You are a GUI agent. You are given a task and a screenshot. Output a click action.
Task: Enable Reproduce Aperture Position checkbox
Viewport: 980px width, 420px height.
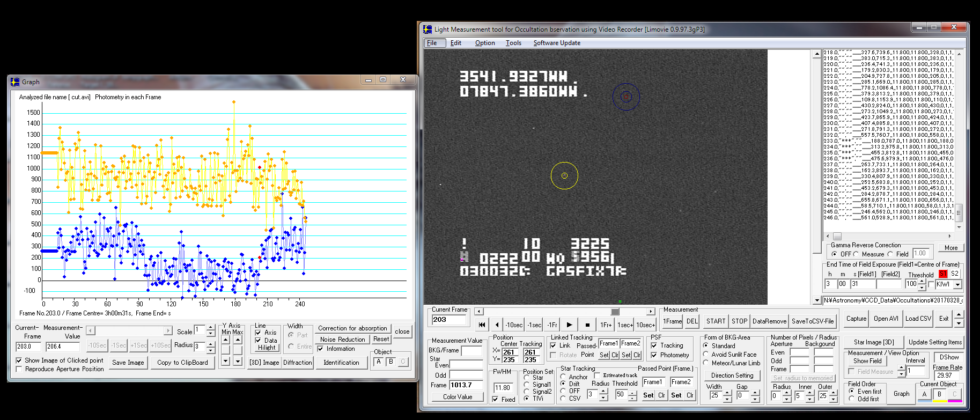(19, 369)
